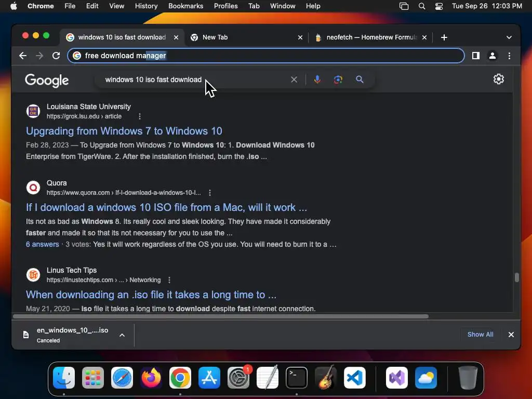
Task: Click the https://grok.lsu.edu › article URL text
Action: coord(84,116)
